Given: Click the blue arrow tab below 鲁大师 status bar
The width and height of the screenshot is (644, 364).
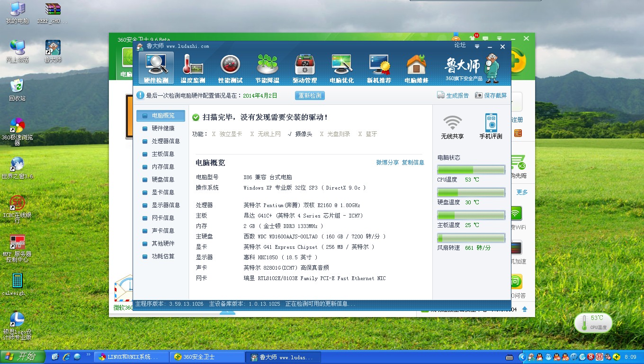Looking at the screenshot, I should [x=228, y=312].
